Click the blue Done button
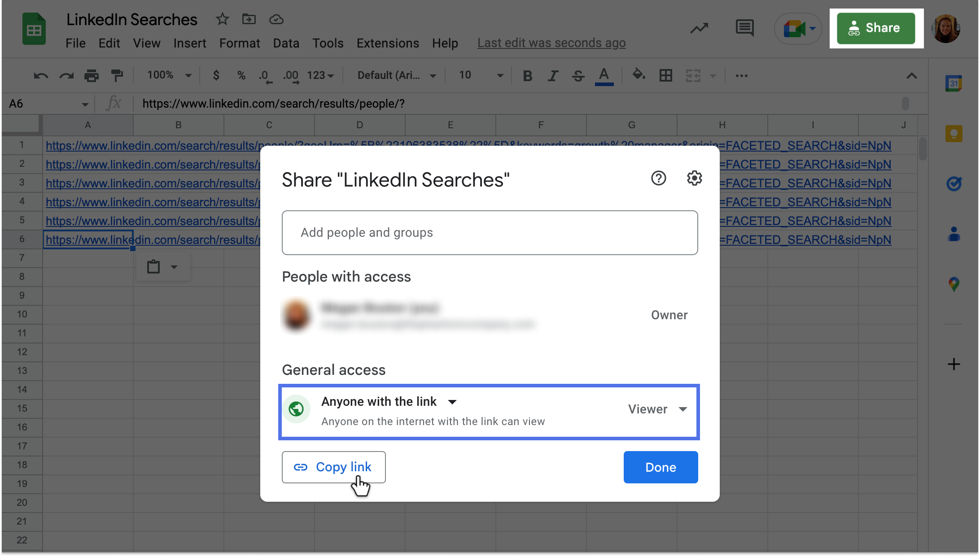This screenshot has width=980, height=556. point(661,467)
